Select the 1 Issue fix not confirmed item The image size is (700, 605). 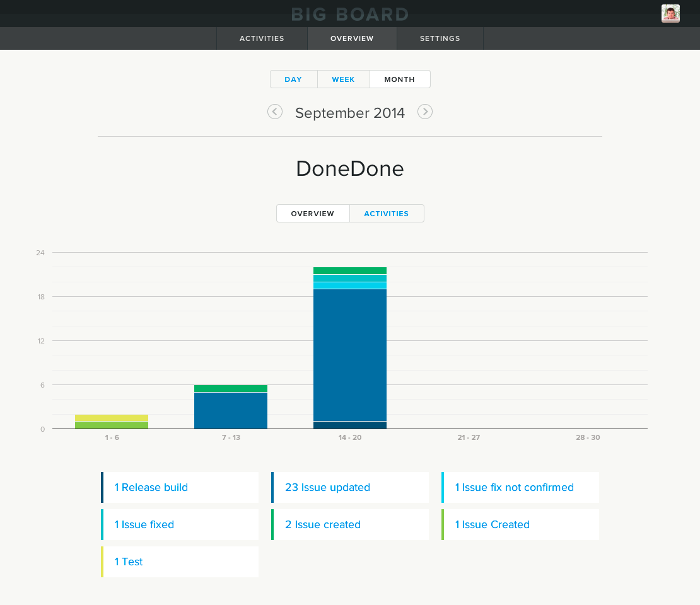click(x=520, y=487)
